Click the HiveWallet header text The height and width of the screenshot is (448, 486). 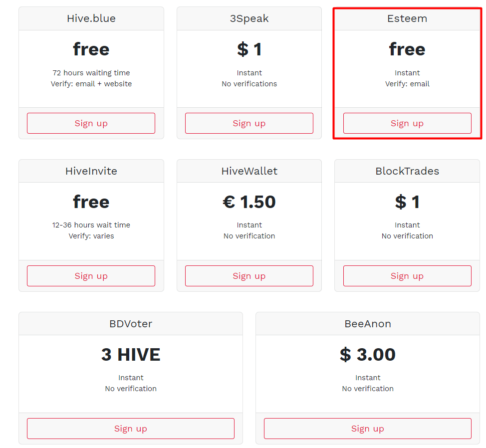(249, 171)
